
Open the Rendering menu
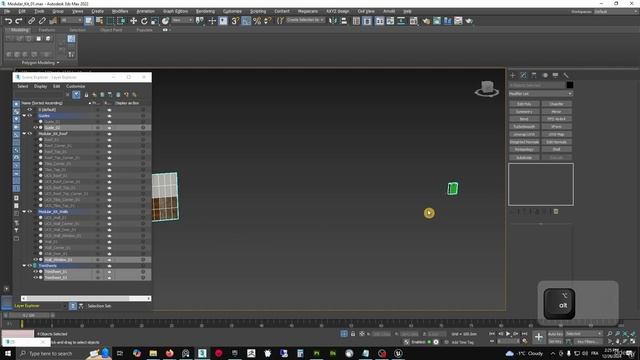click(x=205, y=11)
